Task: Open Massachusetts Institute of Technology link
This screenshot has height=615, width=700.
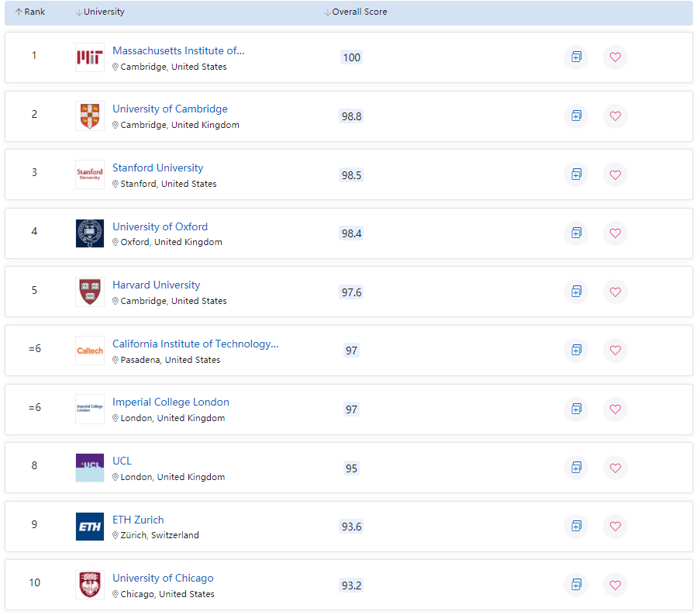Action: click(x=178, y=50)
